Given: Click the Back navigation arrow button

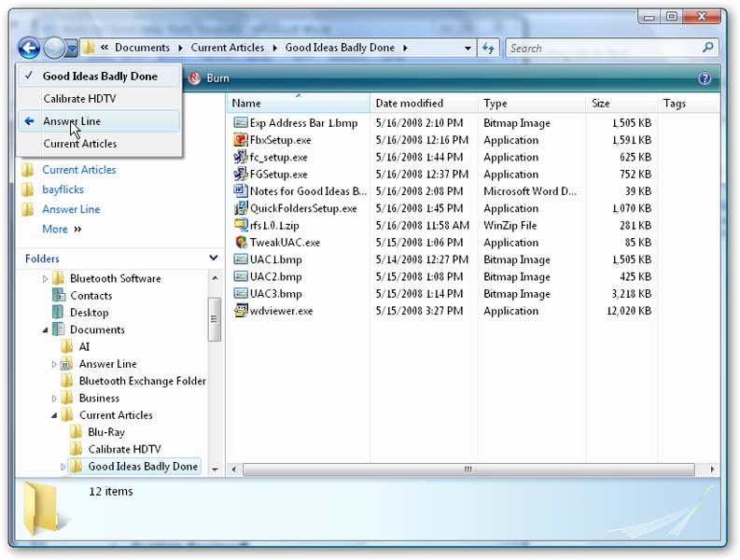Looking at the screenshot, I should click(x=29, y=48).
